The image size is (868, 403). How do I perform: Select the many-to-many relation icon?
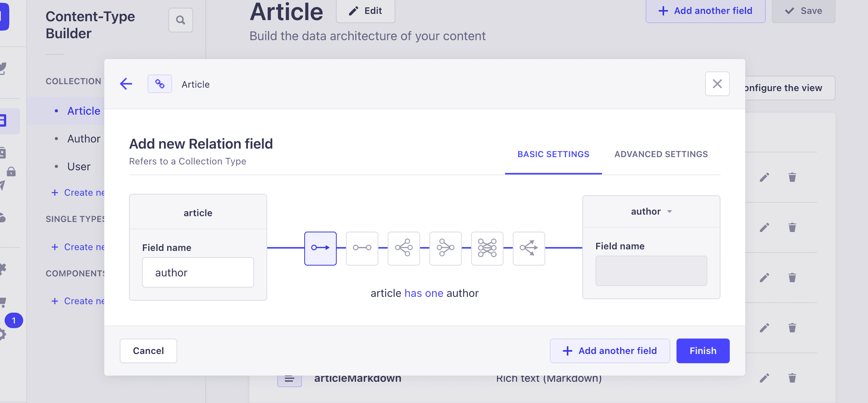tap(487, 248)
